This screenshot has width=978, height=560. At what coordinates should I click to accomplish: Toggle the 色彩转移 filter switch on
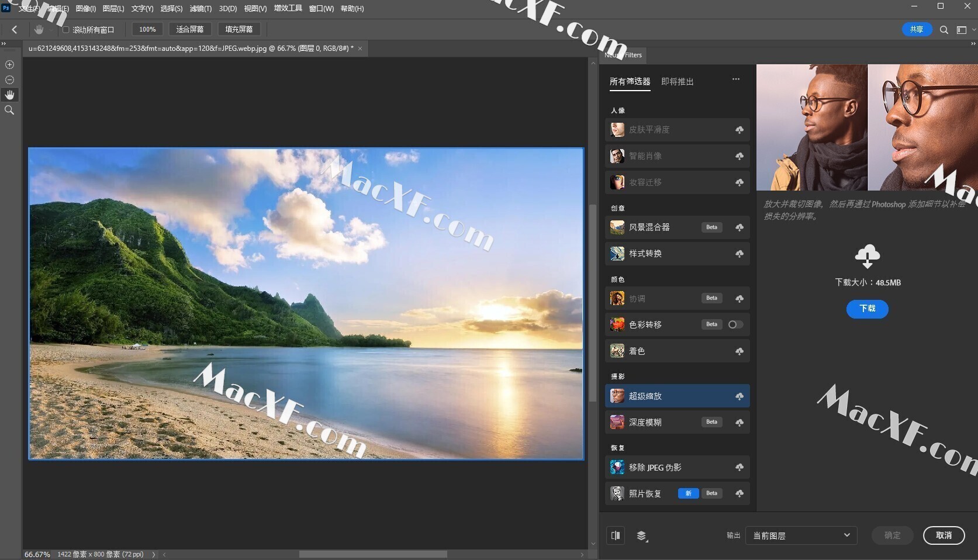[x=735, y=324]
